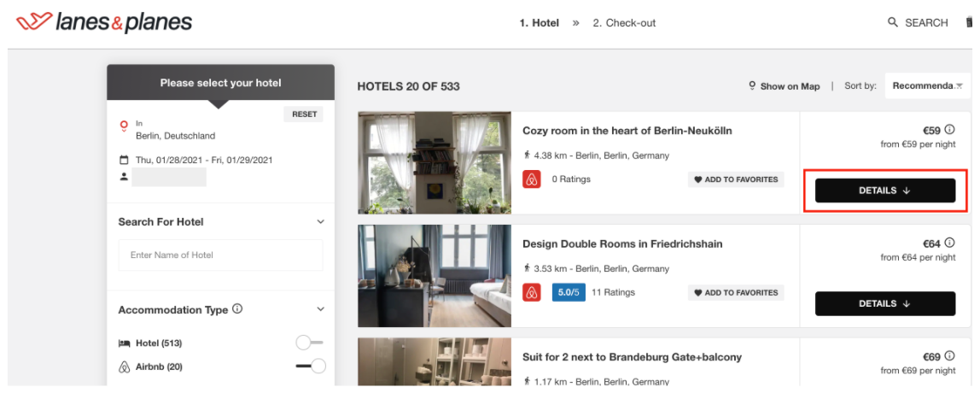Viewport: 980px width, 393px height.
Task: Open DETAILS for Cozy room €59 listing
Action: (885, 191)
